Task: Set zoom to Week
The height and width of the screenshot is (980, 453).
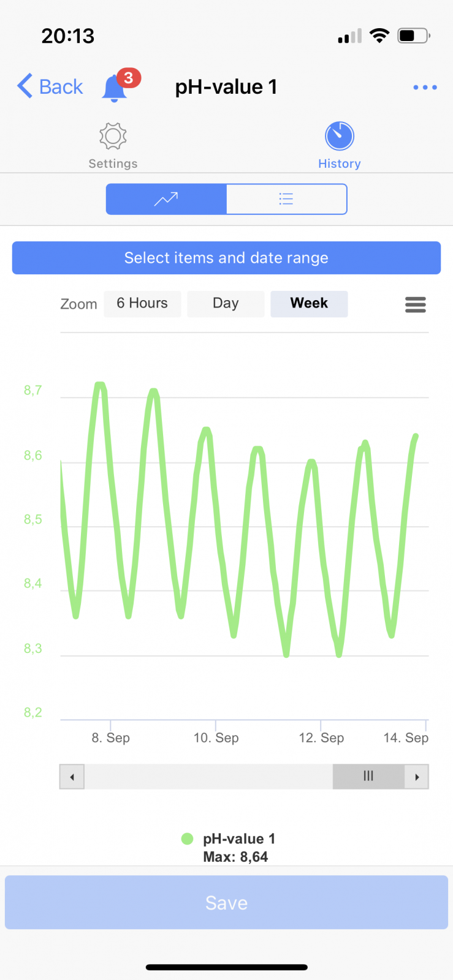Action: tap(309, 304)
